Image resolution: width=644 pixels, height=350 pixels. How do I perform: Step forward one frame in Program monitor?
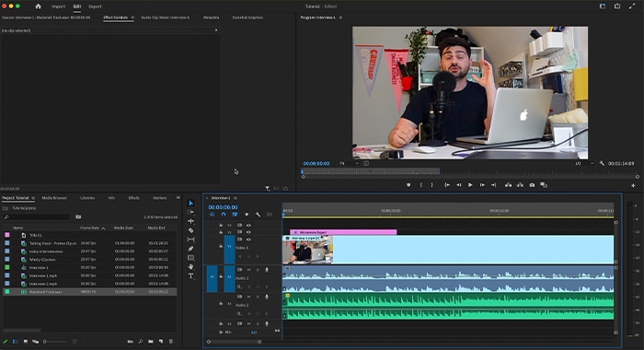click(x=482, y=185)
